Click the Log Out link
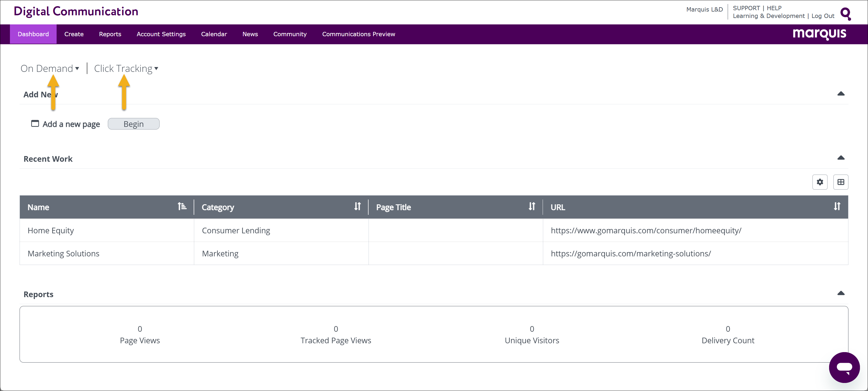868x391 pixels. tap(823, 16)
